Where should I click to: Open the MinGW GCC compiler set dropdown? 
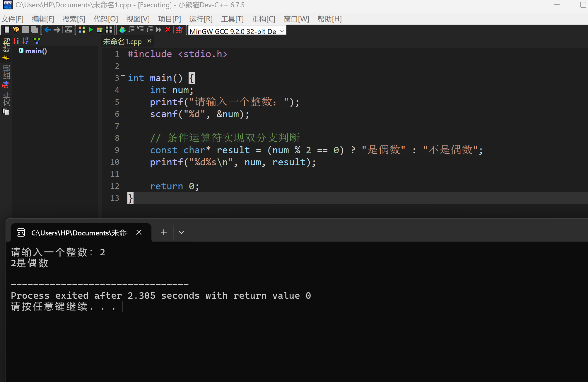282,31
